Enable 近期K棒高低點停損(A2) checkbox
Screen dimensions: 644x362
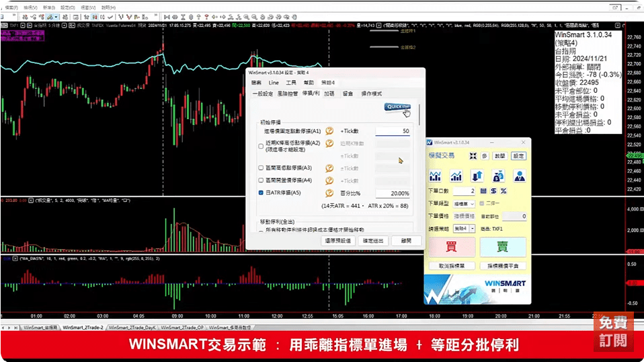click(261, 146)
